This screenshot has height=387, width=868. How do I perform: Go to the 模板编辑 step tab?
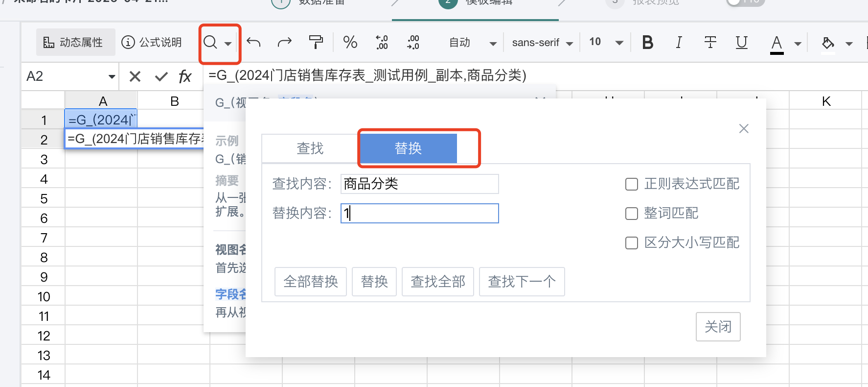point(475,4)
